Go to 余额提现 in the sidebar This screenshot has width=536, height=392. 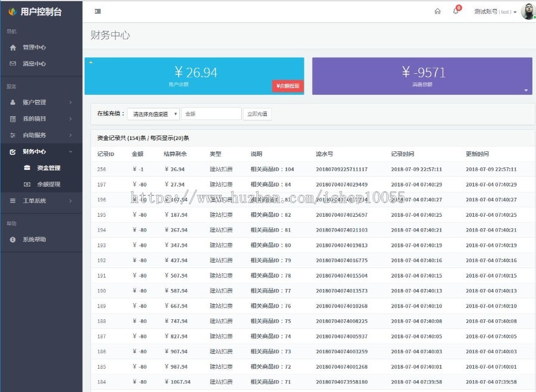pyautogui.click(x=48, y=185)
